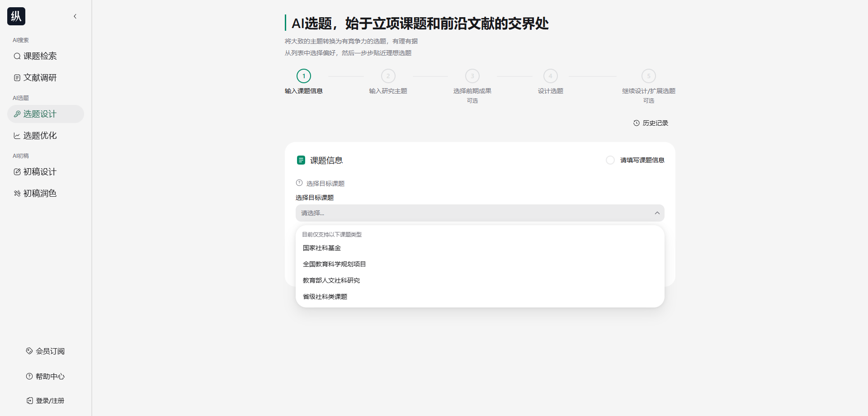Viewport: 868px width, 416px height.
Task: Click the green 课题信息 card icon
Action: click(301, 160)
